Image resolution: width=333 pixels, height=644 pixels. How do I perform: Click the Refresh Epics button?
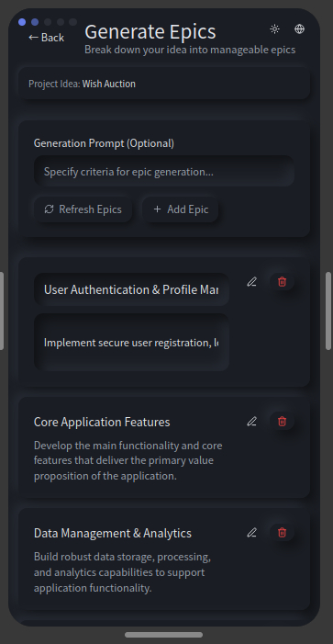[83, 209]
